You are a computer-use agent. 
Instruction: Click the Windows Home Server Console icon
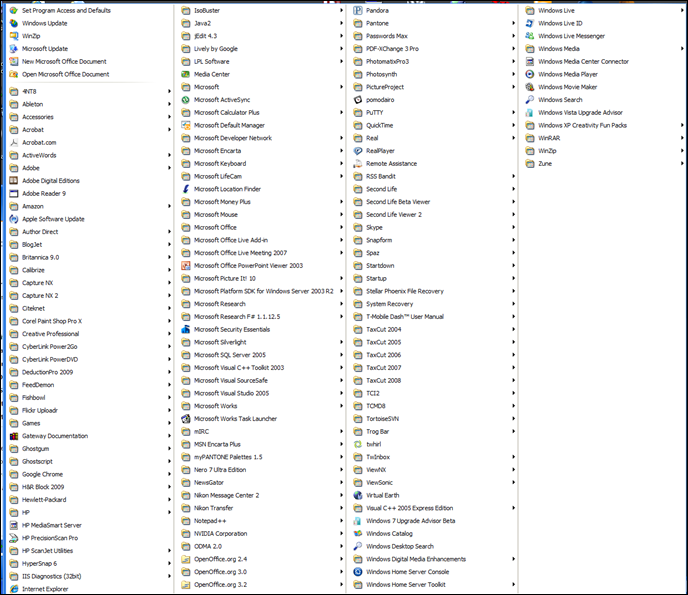pos(357,572)
